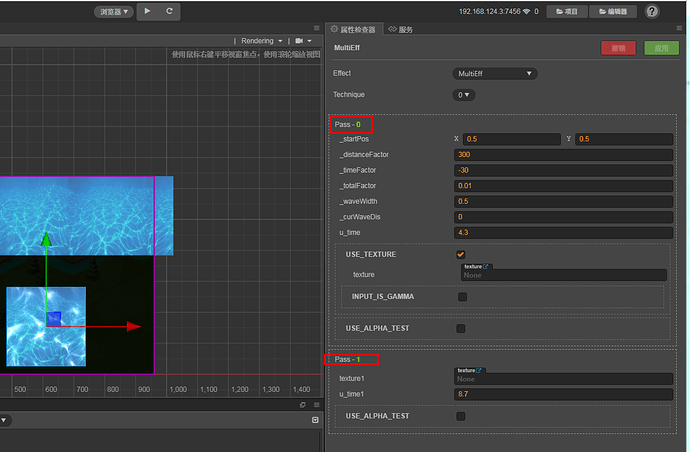Switch to the 属性检查器 tab
Image resolution: width=690 pixels, height=452 pixels.
click(x=353, y=29)
